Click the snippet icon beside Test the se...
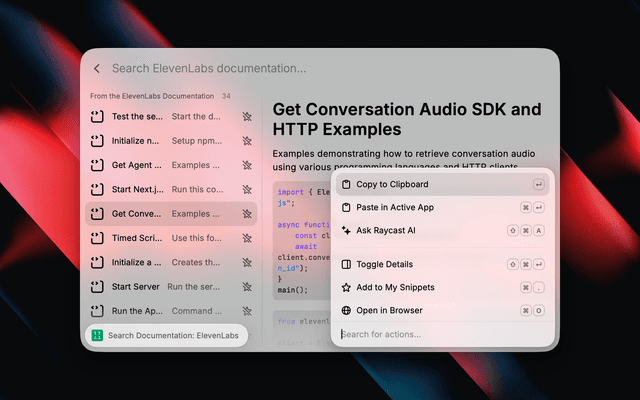Image resolution: width=640 pixels, height=400 pixels. coord(97,117)
